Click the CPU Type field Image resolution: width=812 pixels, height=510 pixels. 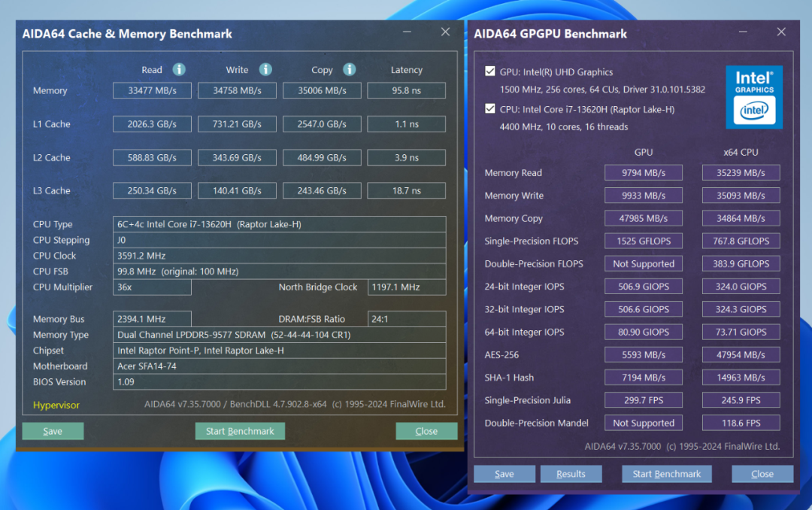pyautogui.click(x=280, y=224)
